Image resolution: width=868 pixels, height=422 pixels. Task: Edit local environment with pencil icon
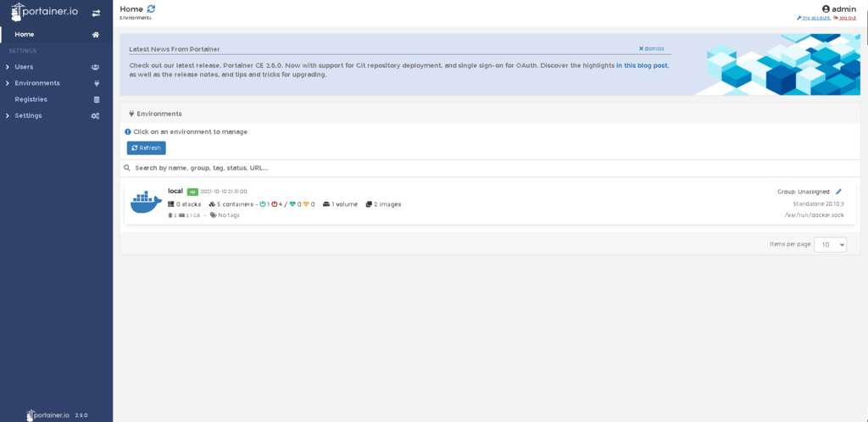tap(838, 192)
